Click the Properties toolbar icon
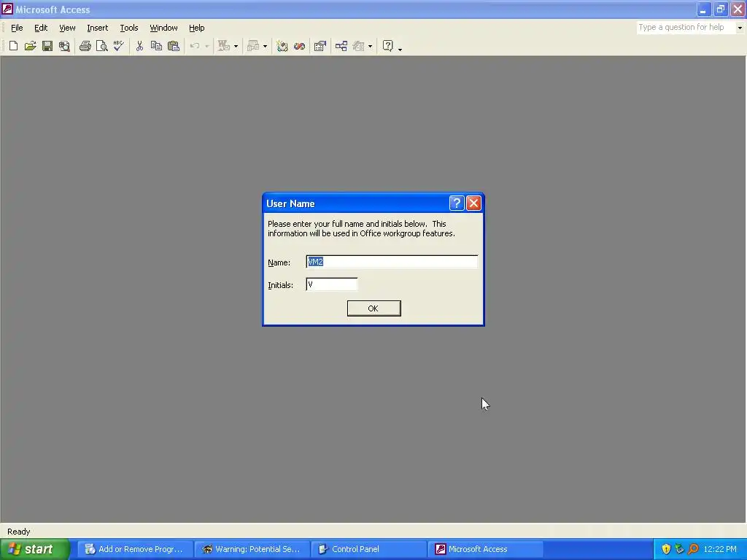 click(x=320, y=46)
